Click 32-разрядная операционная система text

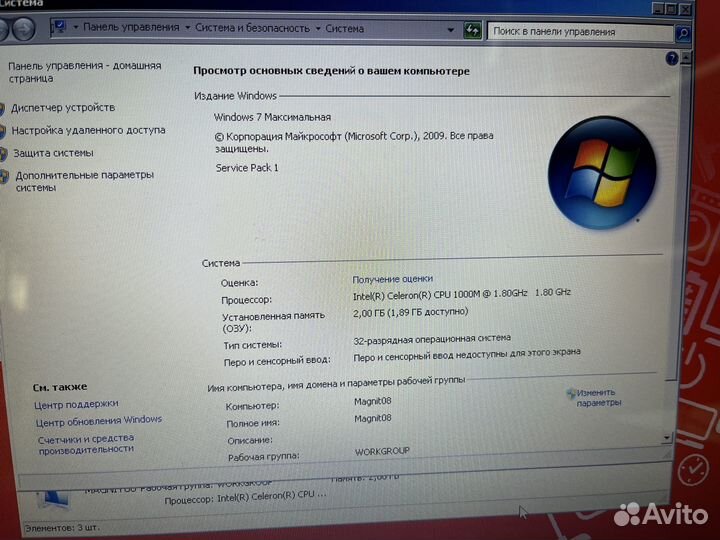pyautogui.click(x=432, y=339)
